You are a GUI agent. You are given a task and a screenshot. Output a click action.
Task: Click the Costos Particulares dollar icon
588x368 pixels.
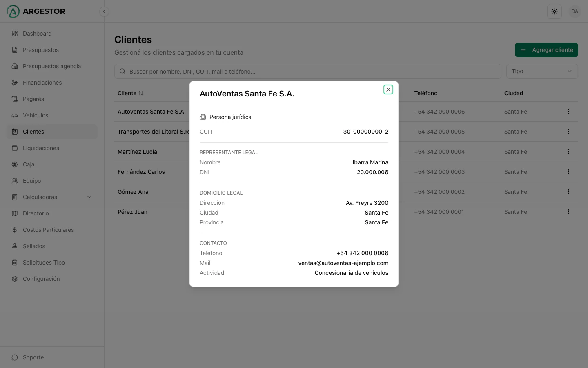(15, 230)
